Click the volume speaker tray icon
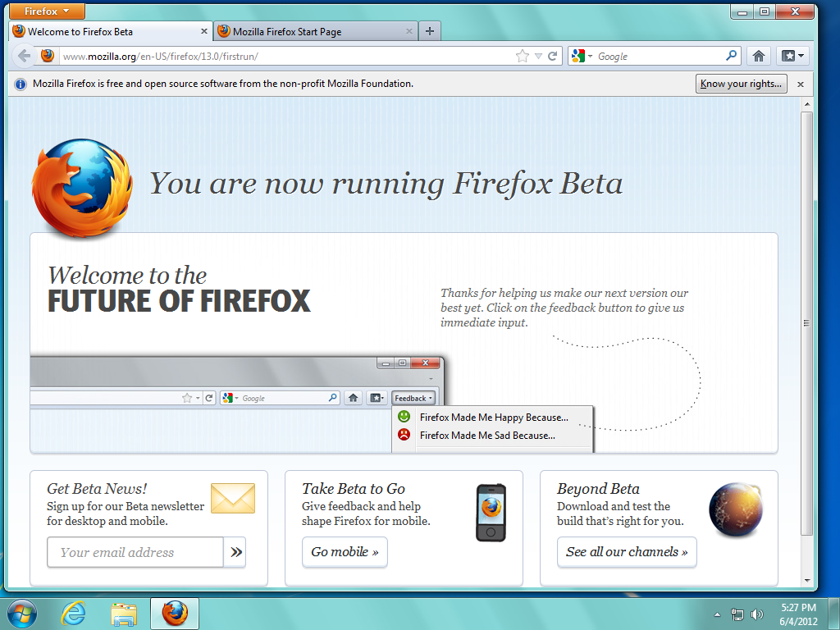Screen dimensions: 840x630 tap(757, 614)
